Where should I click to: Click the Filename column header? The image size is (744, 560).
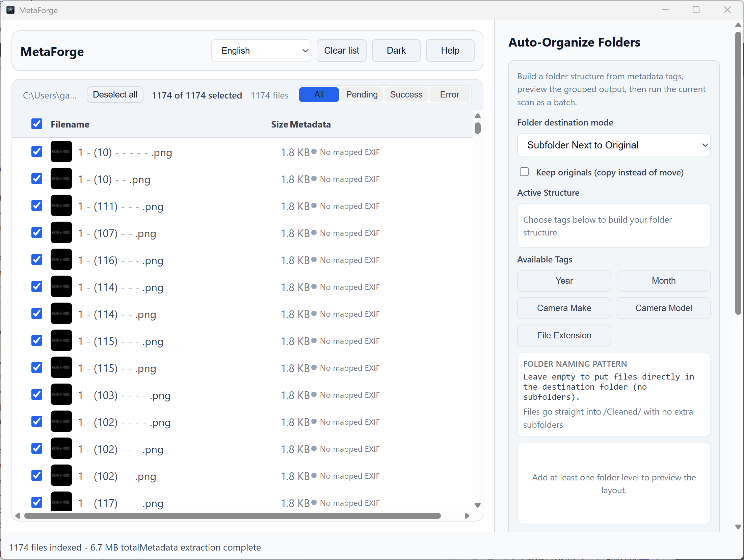coord(70,124)
